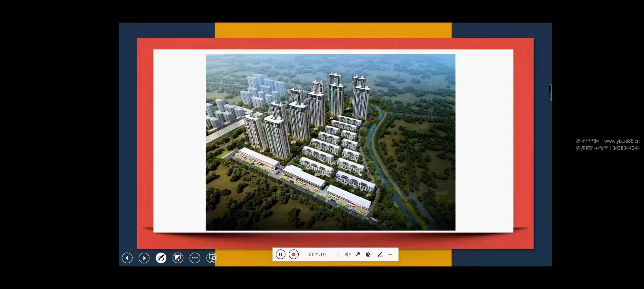Open the www.yixue88.cn watermark link
644x289 pixels.
[622, 141]
